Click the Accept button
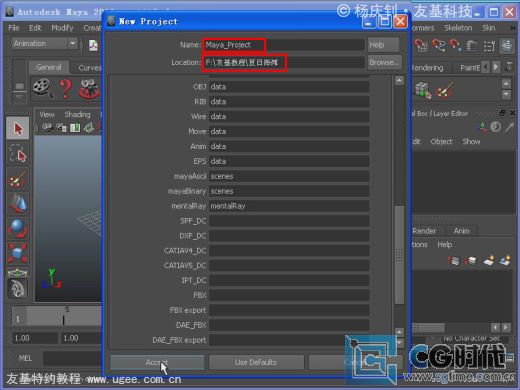 click(157, 362)
